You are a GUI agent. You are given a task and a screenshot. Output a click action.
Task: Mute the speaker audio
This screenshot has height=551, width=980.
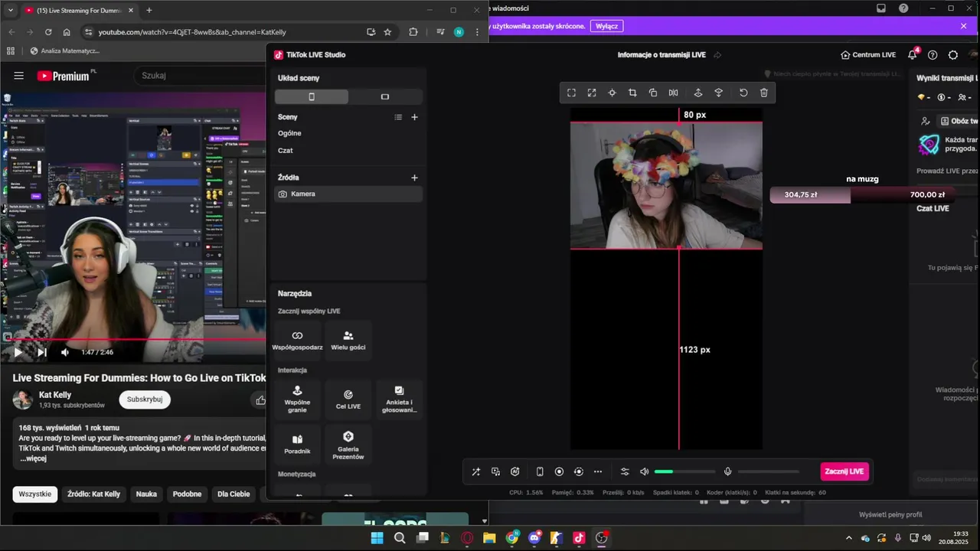[644, 471]
